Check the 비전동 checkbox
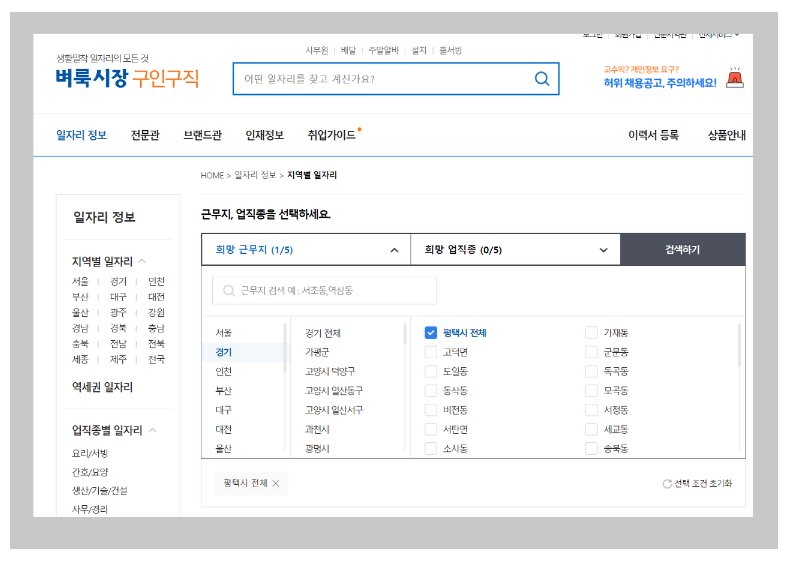Screen dimensions: 793x561 pyautogui.click(x=431, y=410)
